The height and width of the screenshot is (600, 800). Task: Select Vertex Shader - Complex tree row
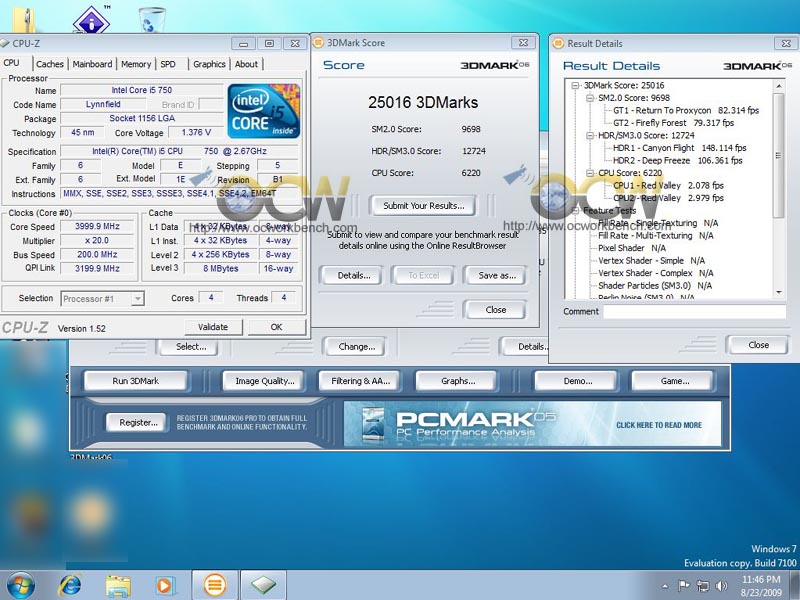(x=656, y=273)
